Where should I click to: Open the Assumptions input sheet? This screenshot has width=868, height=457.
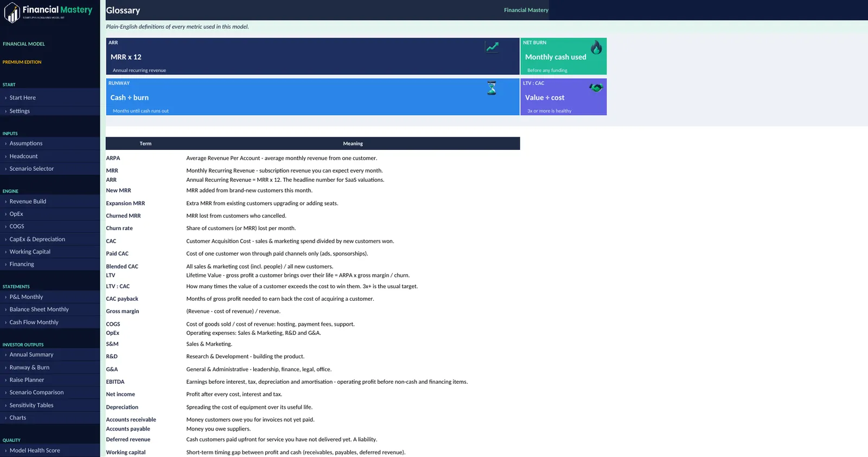(50, 143)
